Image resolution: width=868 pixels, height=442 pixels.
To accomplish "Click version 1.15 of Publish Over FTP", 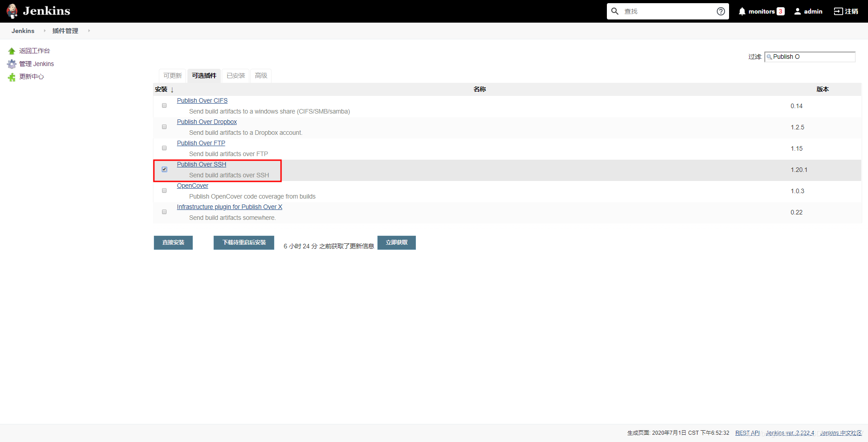I will click(796, 148).
